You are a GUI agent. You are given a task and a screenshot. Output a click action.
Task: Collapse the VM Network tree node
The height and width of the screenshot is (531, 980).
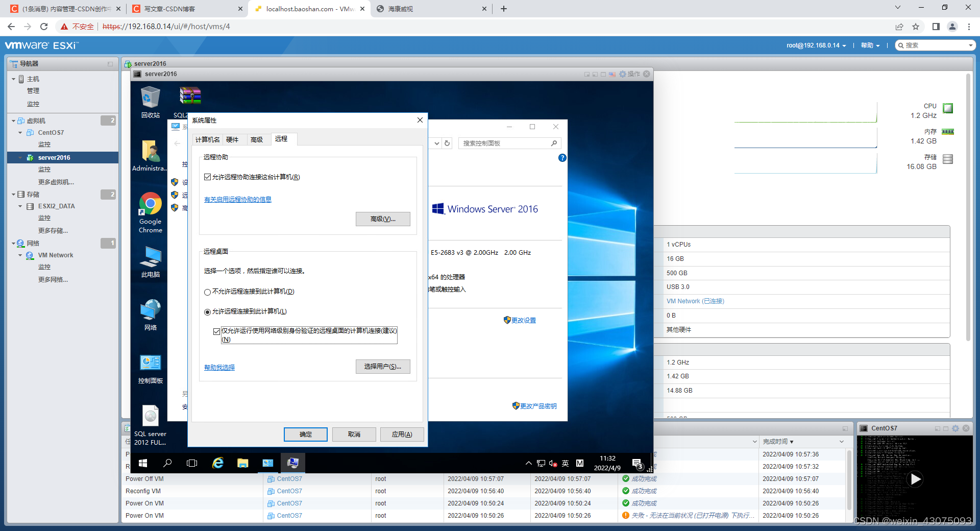tap(20, 255)
